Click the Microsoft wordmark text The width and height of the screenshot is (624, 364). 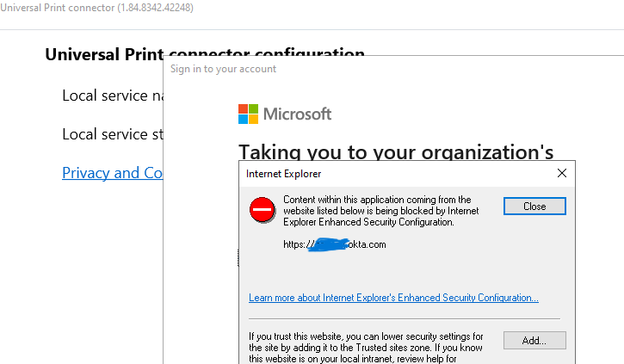(297, 114)
